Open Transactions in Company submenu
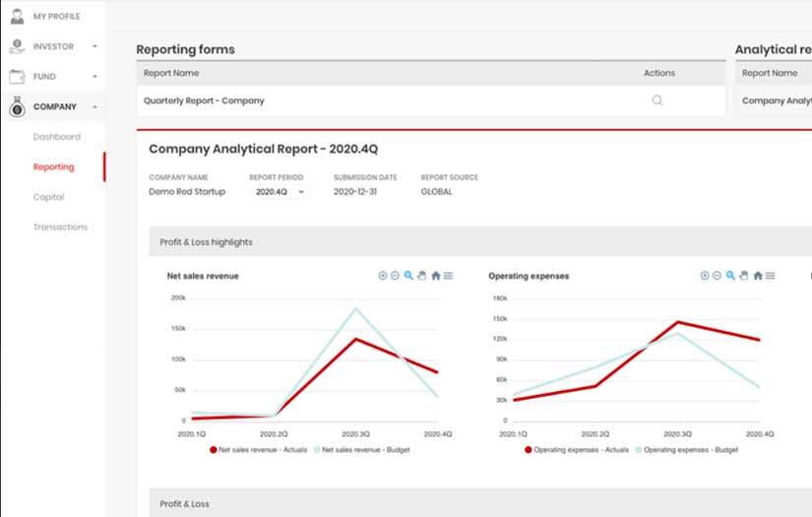Image resolution: width=812 pixels, height=517 pixels. (61, 226)
